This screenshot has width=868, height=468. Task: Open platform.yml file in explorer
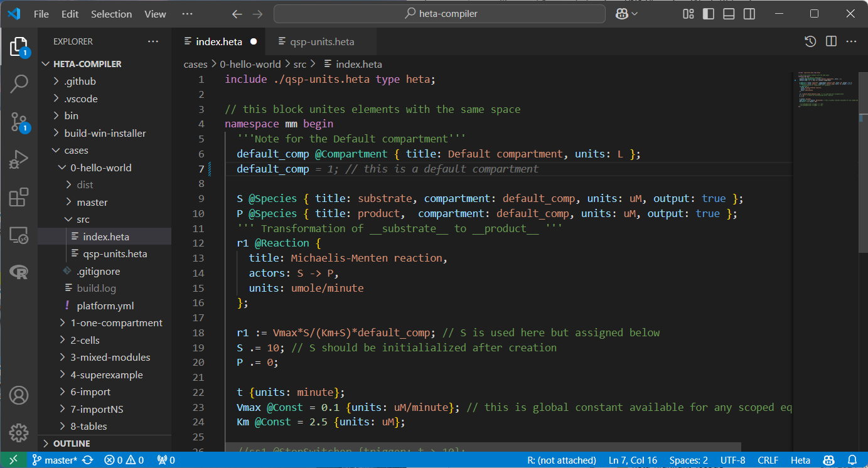coord(104,306)
